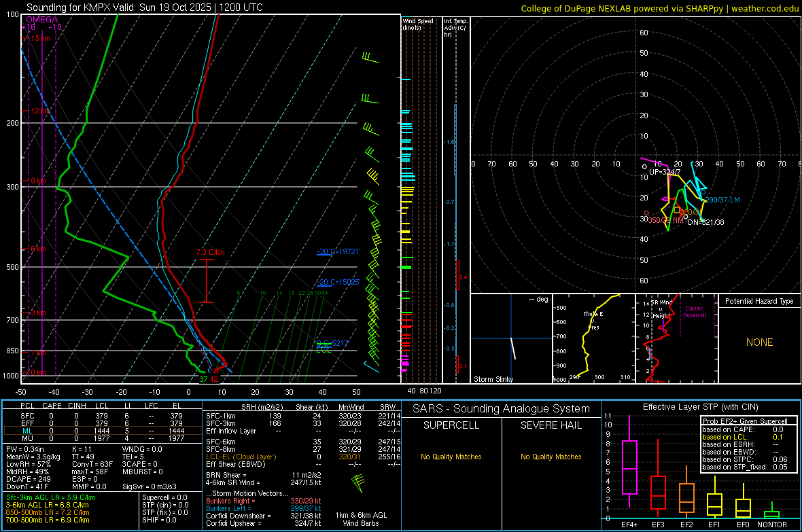Click the 'Supercell = 0.0' value
The width and height of the screenshot is (802, 532).
tap(164, 497)
